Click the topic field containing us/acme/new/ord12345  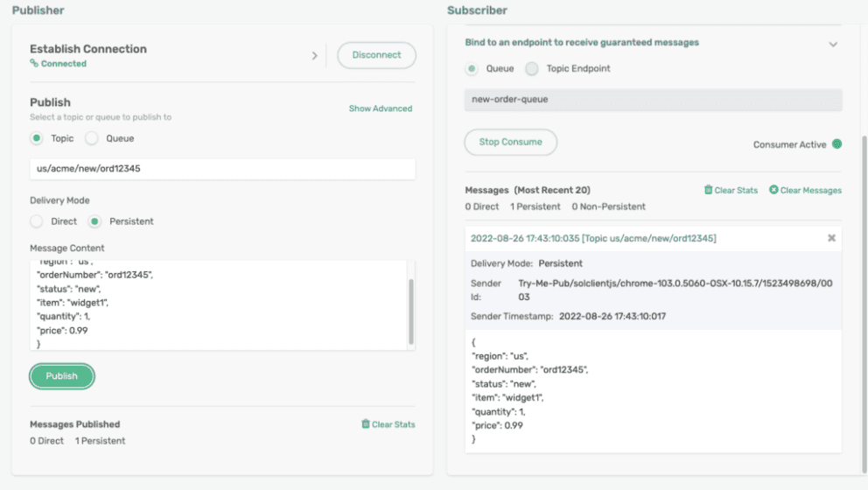pyautogui.click(x=222, y=169)
